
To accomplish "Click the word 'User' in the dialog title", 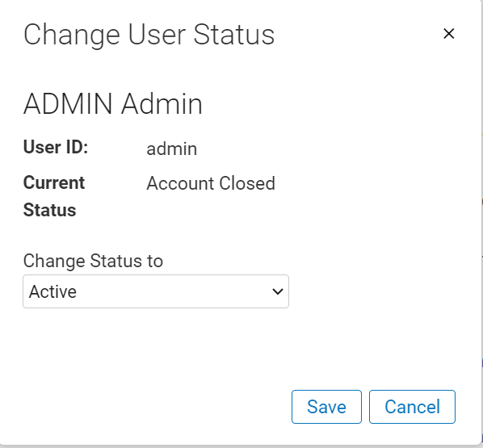I will tap(156, 35).
